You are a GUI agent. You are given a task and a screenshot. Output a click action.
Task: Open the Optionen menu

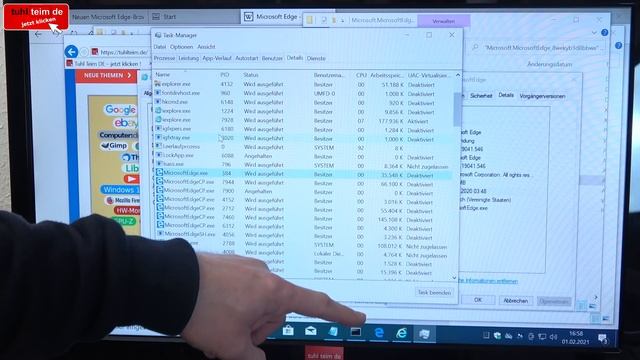point(181,47)
